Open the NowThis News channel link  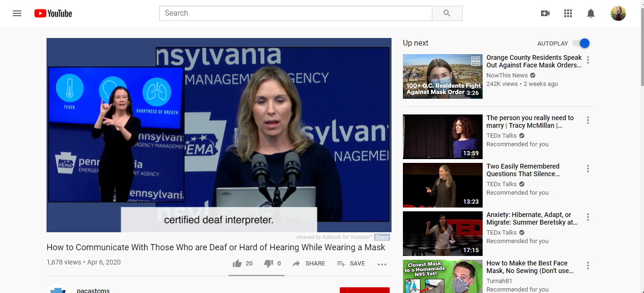507,76
